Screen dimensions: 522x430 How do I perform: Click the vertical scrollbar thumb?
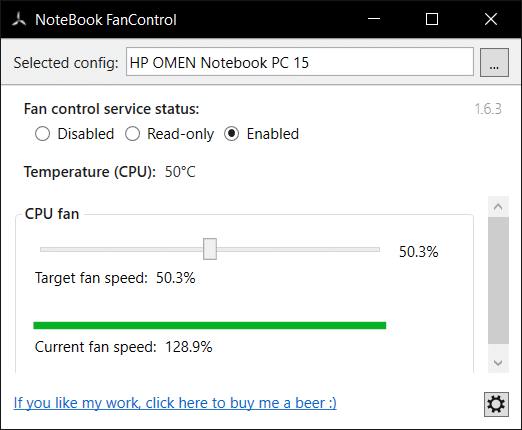[x=498, y=280]
